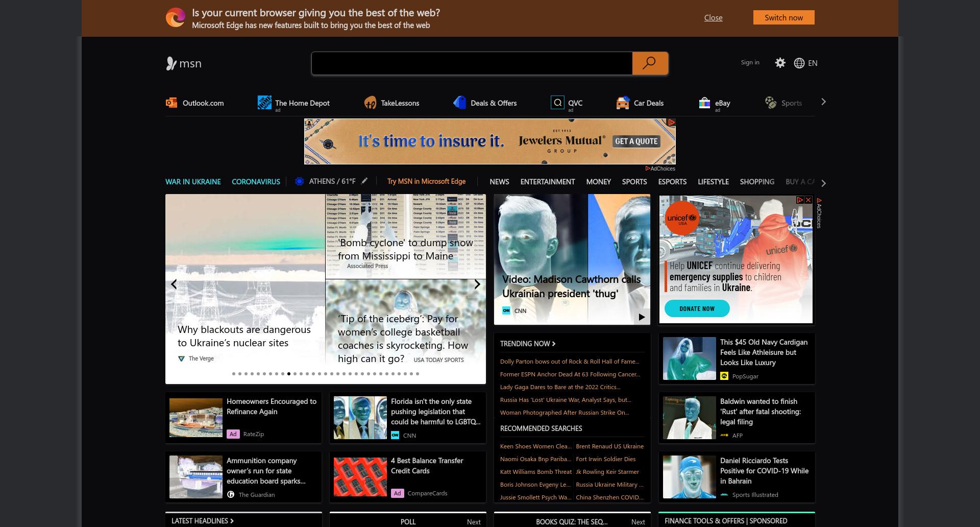The width and height of the screenshot is (980, 527).
Task: Open the Ukraine blackouts nuclear sites story
Action: tap(245, 289)
